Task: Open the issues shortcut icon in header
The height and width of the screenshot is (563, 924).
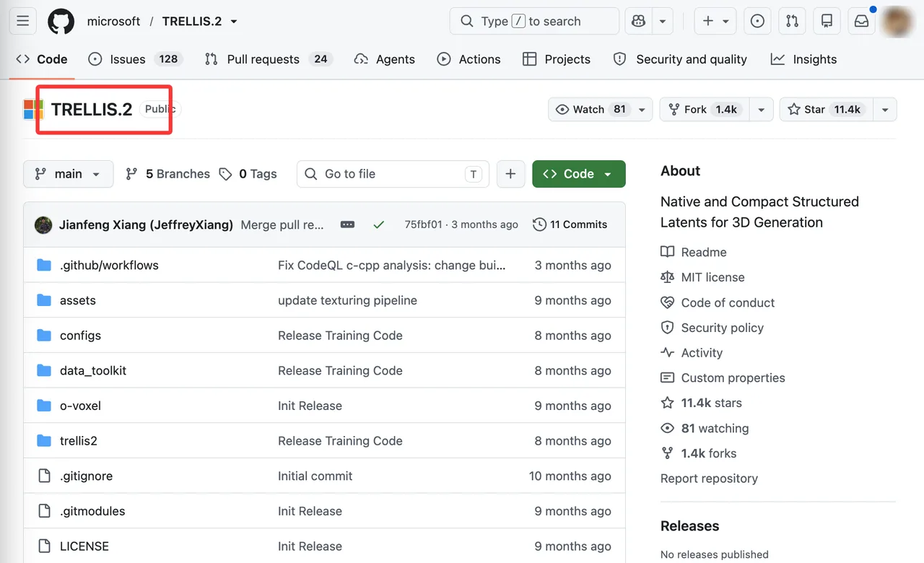Action: [757, 21]
